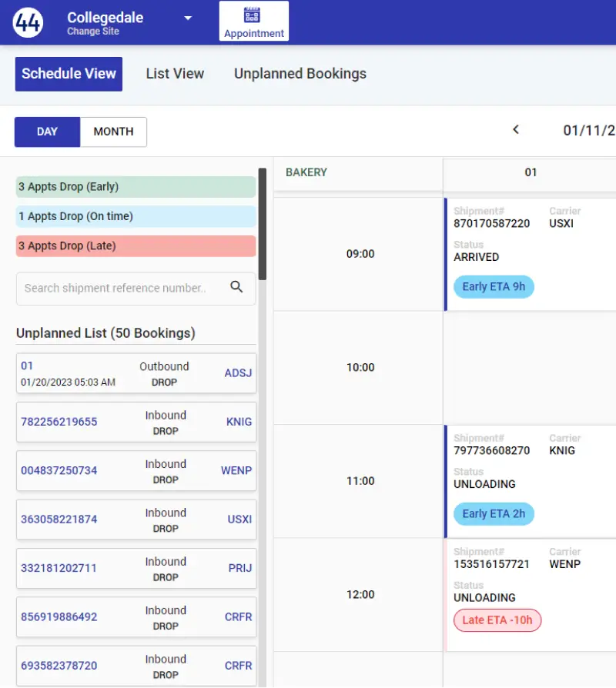This screenshot has height=688, width=616.
Task: Go to the previous day arrow
Action: coord(516,130)
